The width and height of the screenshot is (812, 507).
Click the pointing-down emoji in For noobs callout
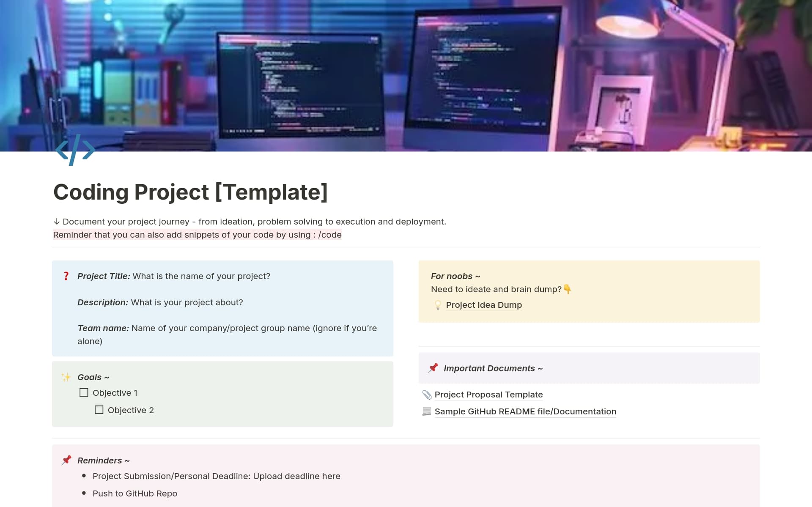click(567, 289)
